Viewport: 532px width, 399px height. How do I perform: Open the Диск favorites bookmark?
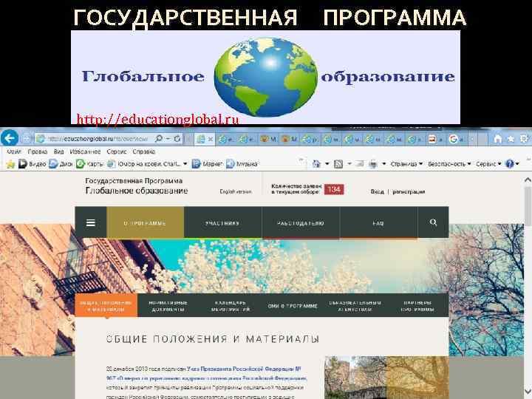[x=61, y=164]
